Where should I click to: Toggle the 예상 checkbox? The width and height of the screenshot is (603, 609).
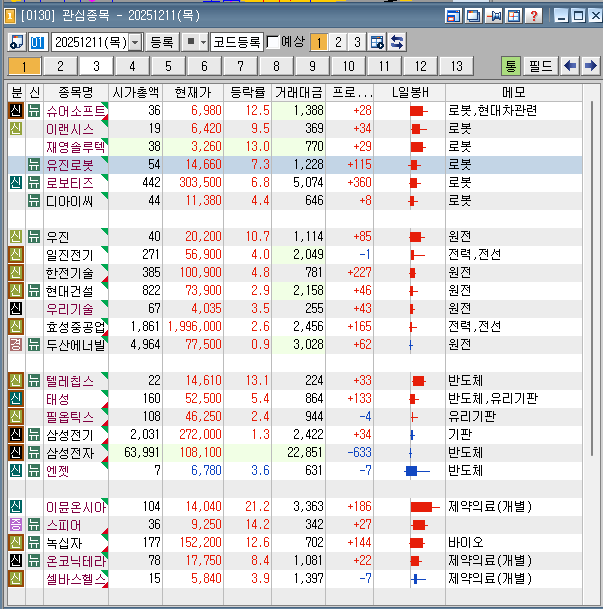pos(273,42)
